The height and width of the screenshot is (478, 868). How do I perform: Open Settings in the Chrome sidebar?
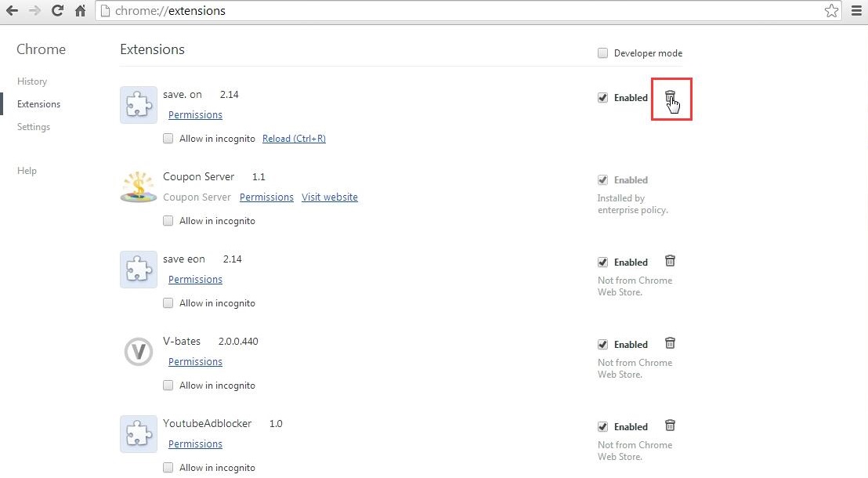pyautogui.click(x=34, y=127)
